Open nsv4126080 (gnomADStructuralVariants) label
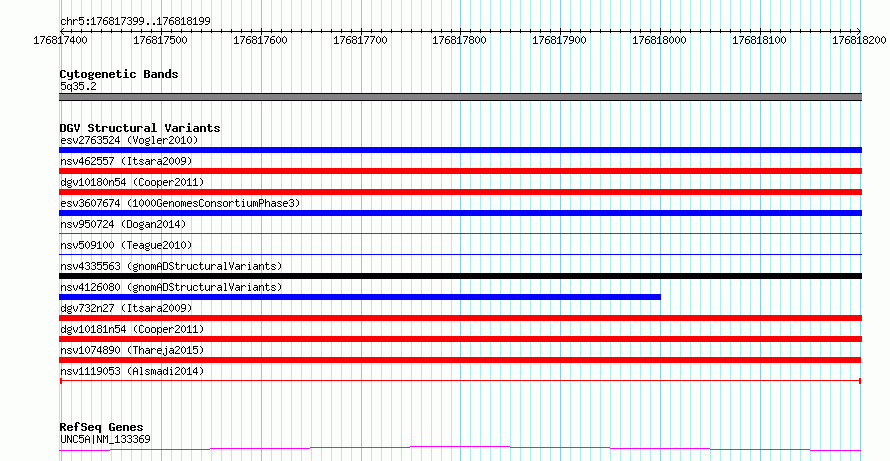 tap(171, 287)
